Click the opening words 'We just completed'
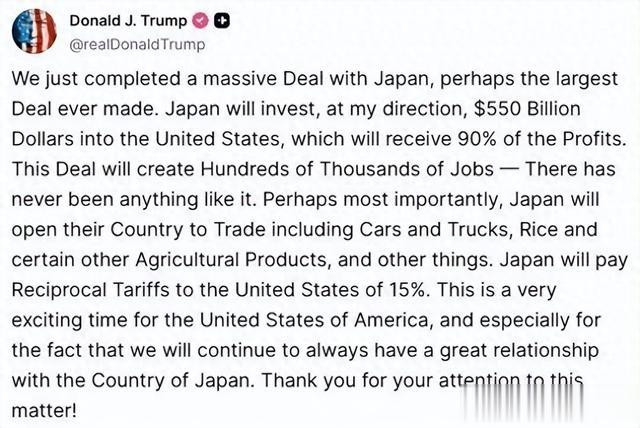This screenshot has width=640, height=428. tap(96, 79)
